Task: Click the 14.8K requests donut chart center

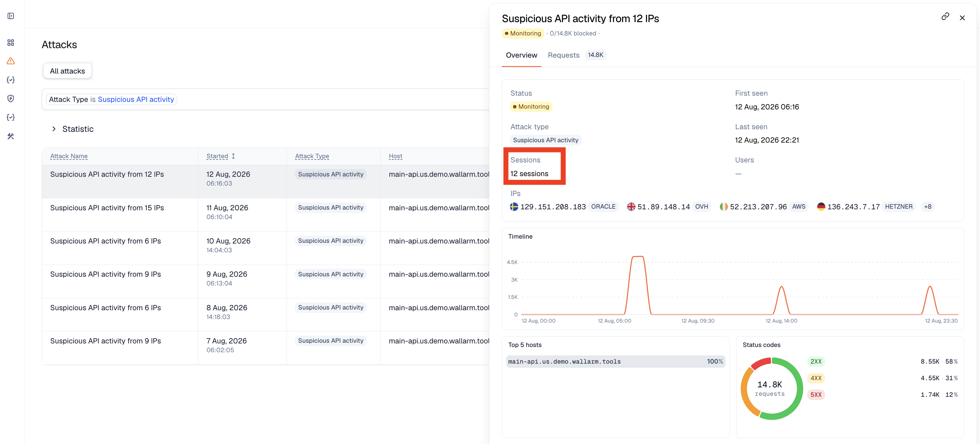Action: [x=770, y=388]
